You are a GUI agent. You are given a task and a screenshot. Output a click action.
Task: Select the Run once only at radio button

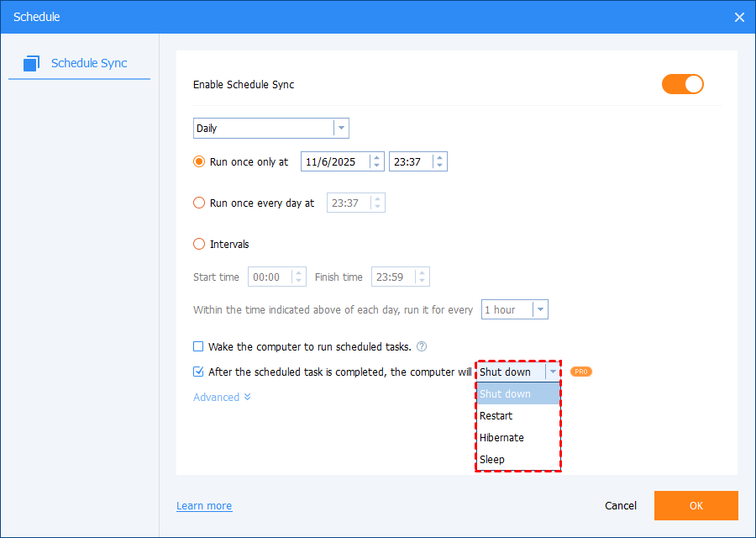(199, 161)
